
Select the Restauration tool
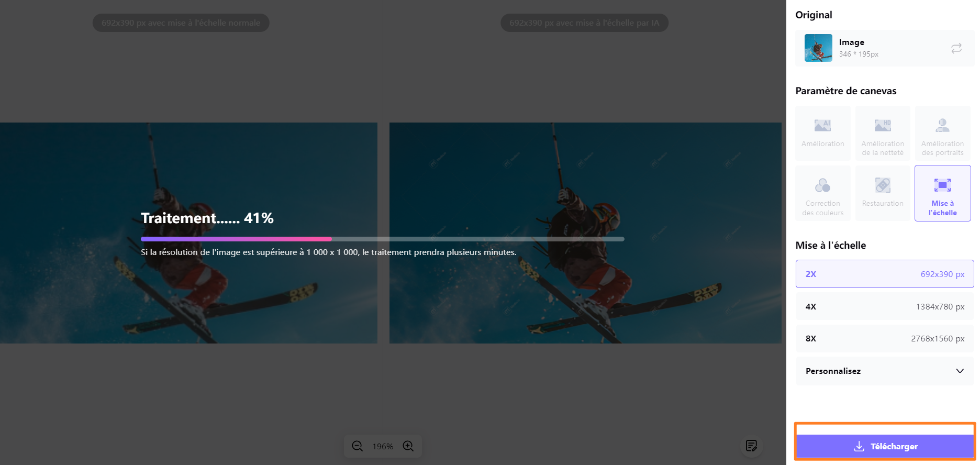(883, 193)
